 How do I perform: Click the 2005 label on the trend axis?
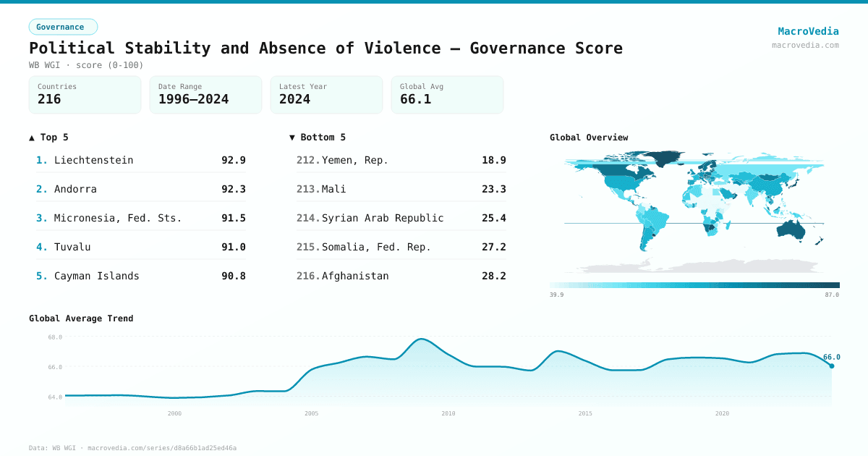click(x=311, y=413)
